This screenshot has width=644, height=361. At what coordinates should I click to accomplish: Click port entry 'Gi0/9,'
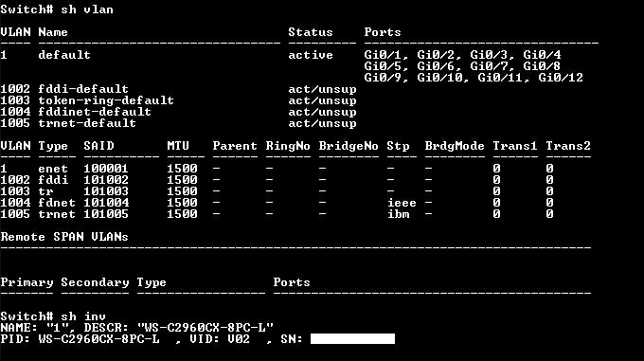pyautogui.click(x=386, y=78)
